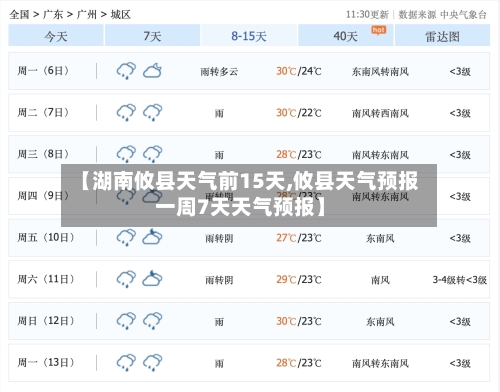Image resolution: width=500 pixels, height=392 pixels.
Task: Click the first rain icon for 周一 (13日)
Action: pos(126,362)
